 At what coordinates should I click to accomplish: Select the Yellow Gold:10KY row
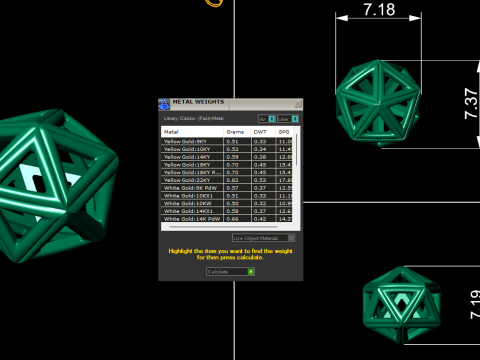(227, 149)
